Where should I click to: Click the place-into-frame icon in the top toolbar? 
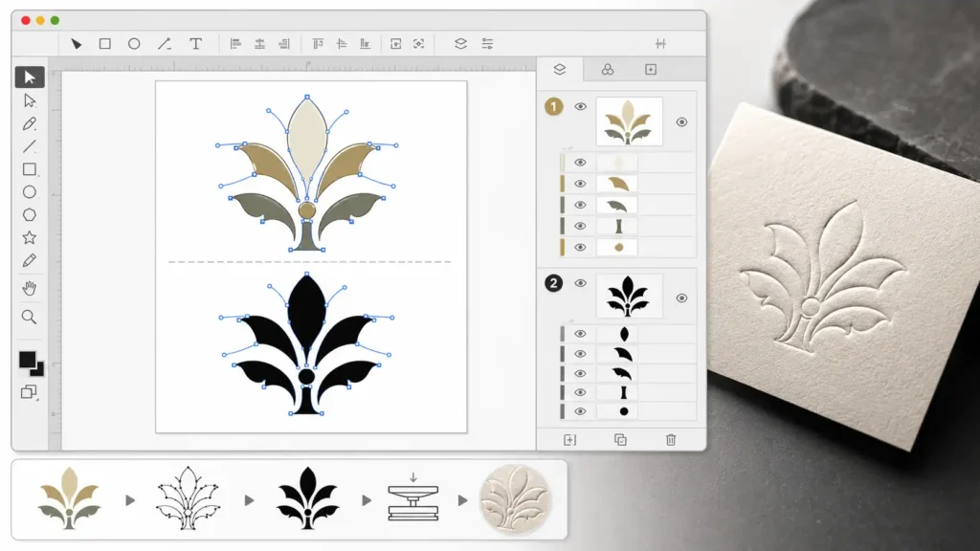tap(395, 44)
